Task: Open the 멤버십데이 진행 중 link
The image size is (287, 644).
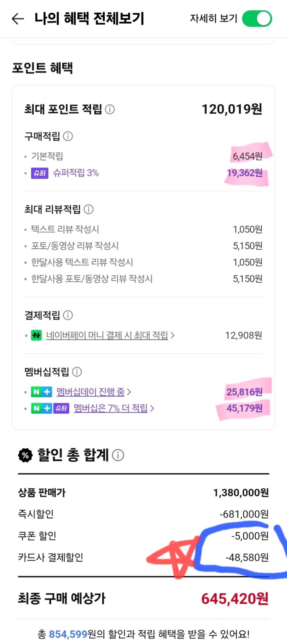Action: click(x=90, y=392)
